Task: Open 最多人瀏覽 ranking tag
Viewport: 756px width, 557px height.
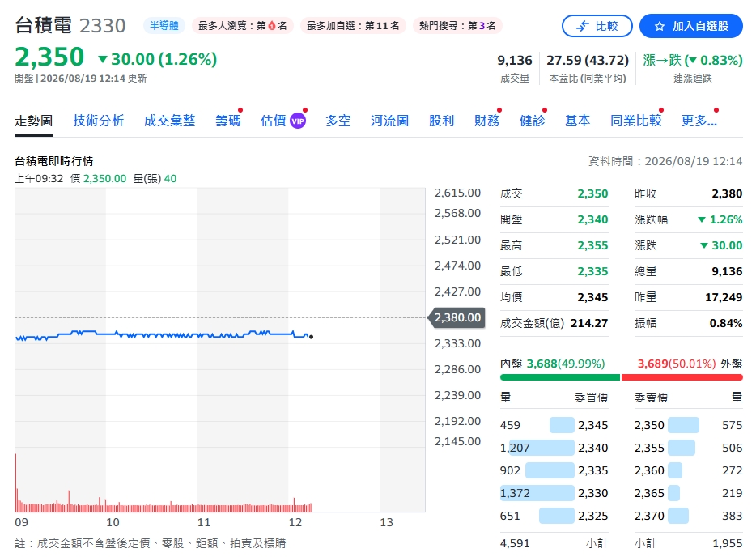Action: point(243,26)
